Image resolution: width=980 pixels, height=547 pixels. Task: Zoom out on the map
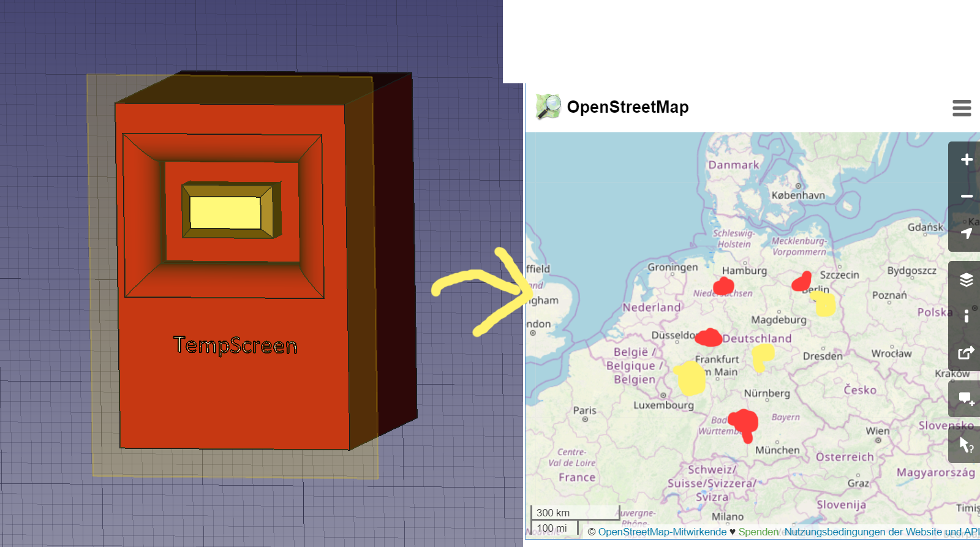(967, 197)
